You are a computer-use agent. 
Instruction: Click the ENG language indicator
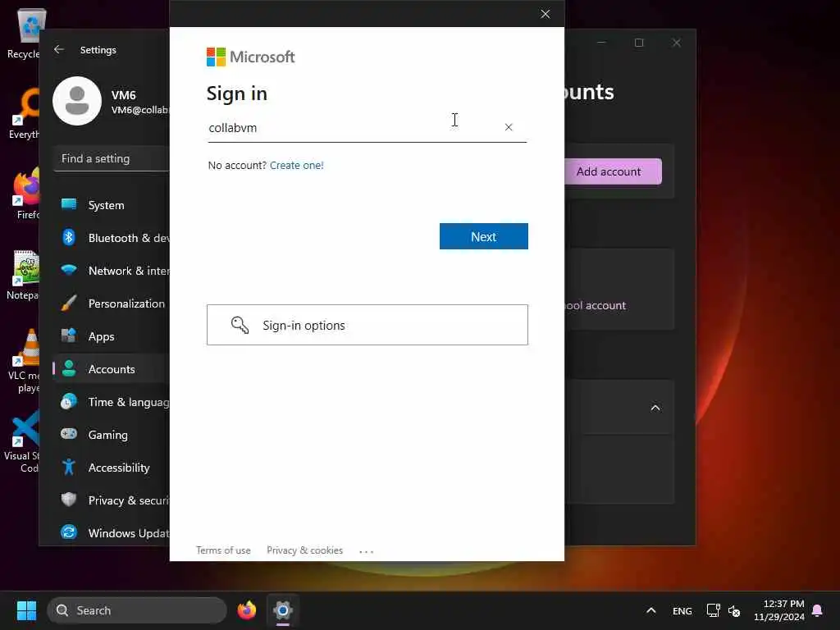(x=682, y=610)
